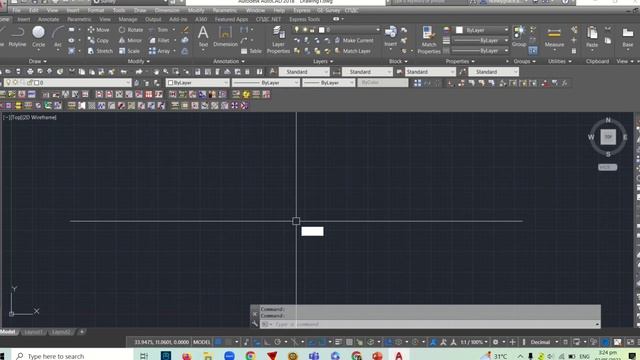Expand the Modify panel
The image size is (640, 360).
pyautogui.click(x=139, y=61)
